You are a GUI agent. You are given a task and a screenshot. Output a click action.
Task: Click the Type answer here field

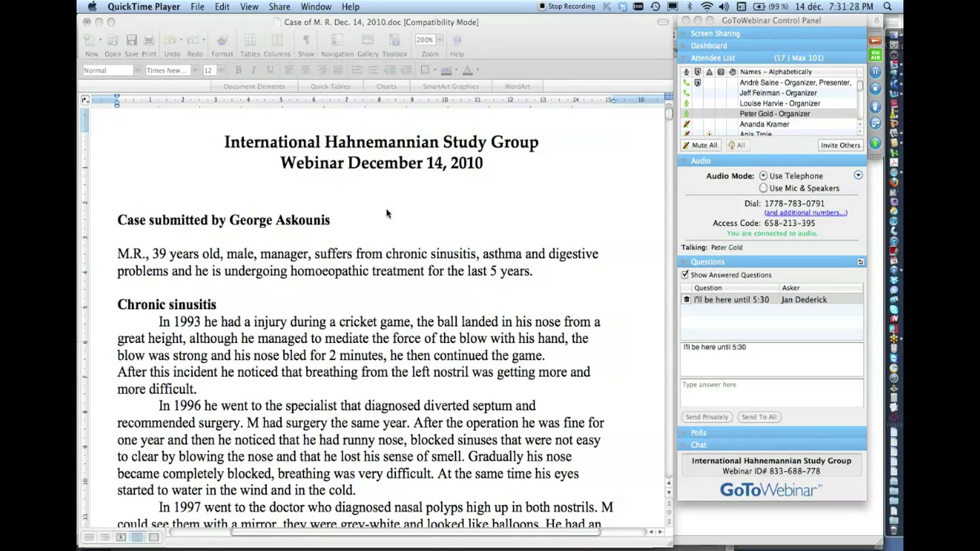pos(771,393)
